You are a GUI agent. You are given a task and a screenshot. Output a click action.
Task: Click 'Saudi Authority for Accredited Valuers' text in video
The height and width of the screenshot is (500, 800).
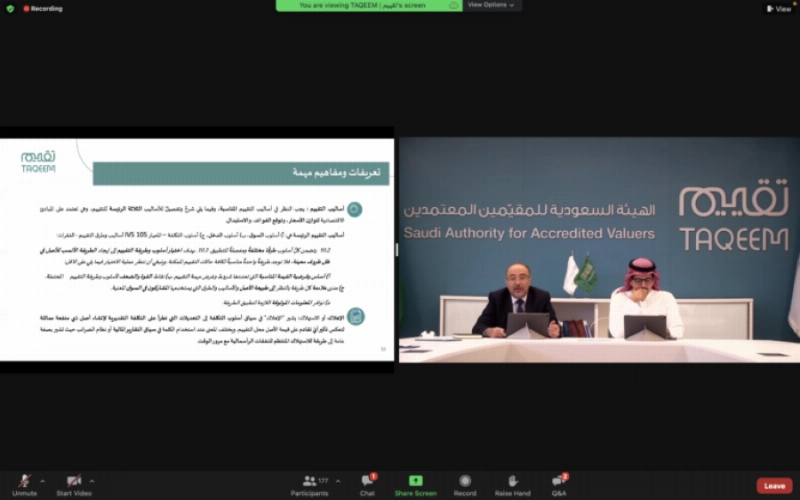coord(529,234)
